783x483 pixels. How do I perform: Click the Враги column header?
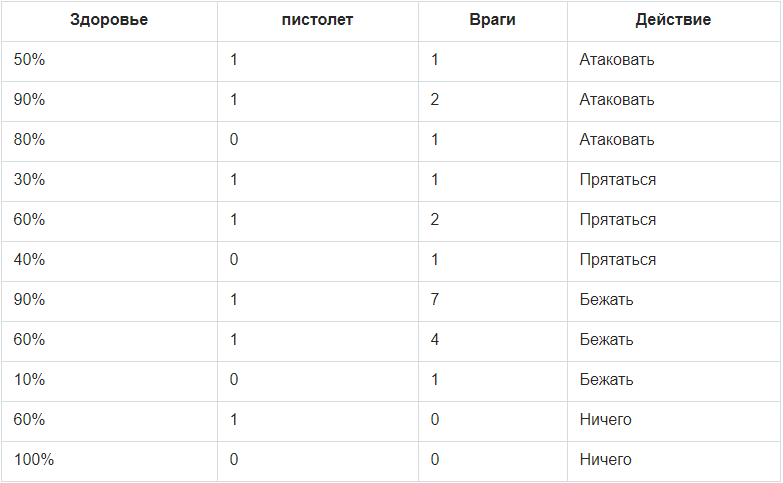pos(492,19)
